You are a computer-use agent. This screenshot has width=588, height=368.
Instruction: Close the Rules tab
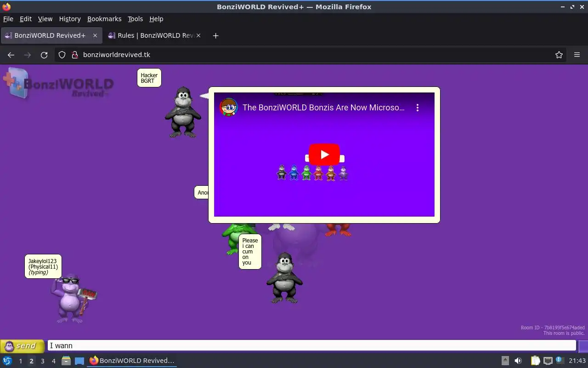tap(198, 35)
